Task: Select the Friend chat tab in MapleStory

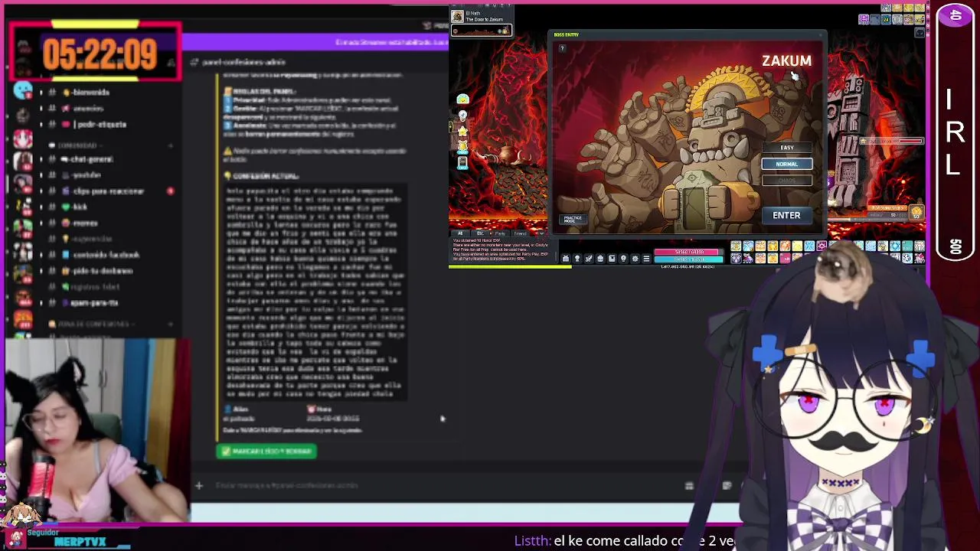Action: [x=521, y=233]
